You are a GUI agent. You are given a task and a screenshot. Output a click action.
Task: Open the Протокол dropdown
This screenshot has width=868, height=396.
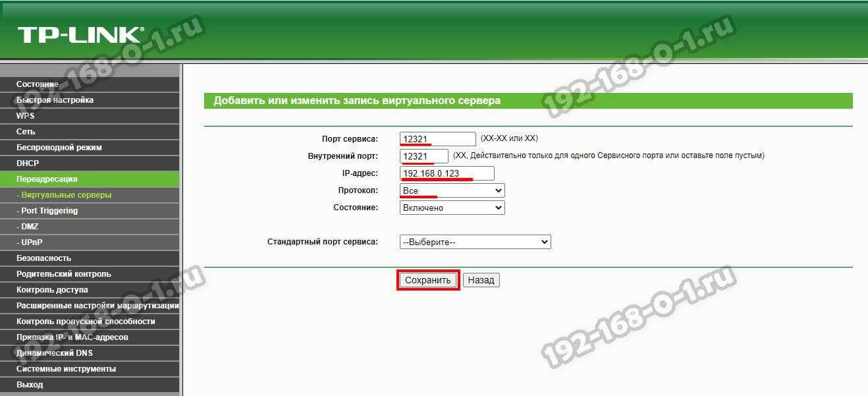(x=452, y=190)
